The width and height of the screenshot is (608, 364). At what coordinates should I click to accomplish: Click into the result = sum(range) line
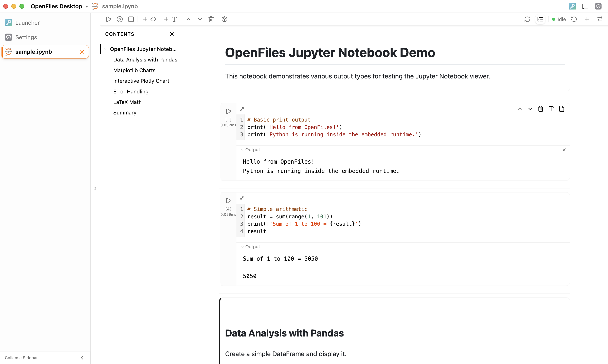click(290, 216)
